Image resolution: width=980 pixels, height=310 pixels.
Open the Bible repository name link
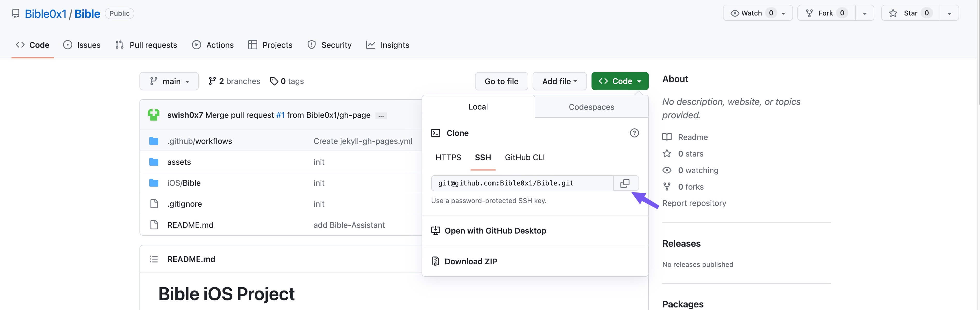pyautogui.click(x=87, y=14)
